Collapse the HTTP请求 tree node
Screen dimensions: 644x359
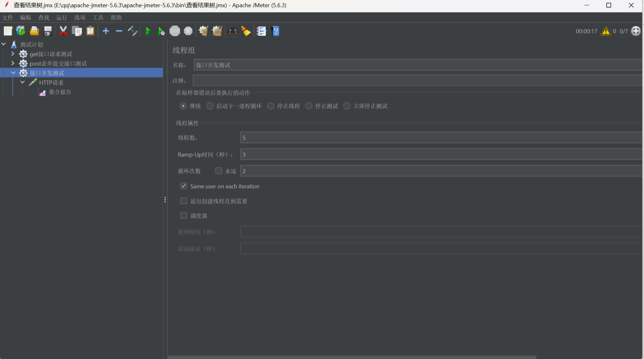23,82
